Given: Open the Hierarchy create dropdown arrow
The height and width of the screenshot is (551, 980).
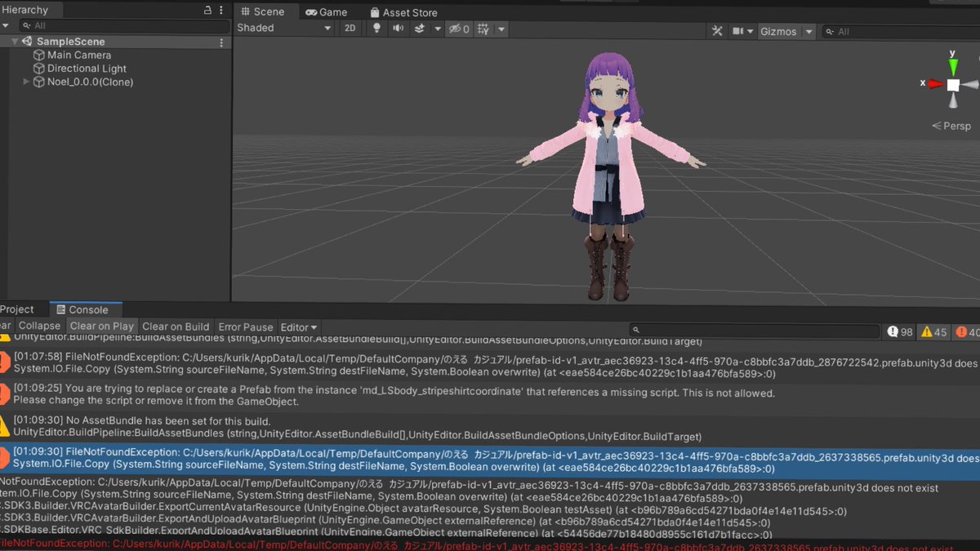Looking at the screenshot, I should (6, 26).
